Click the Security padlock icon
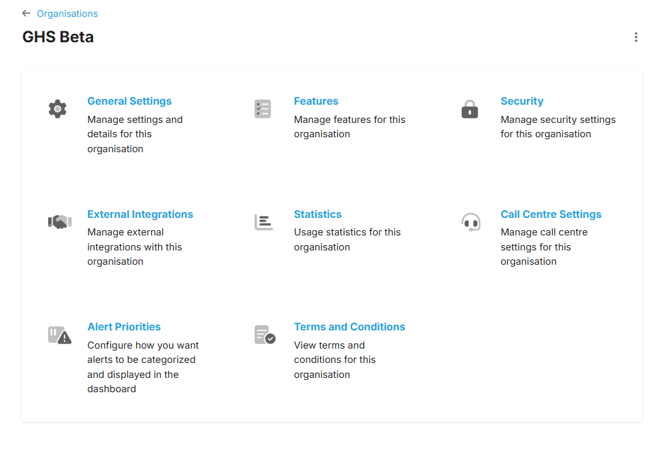 tap(470, 109)
